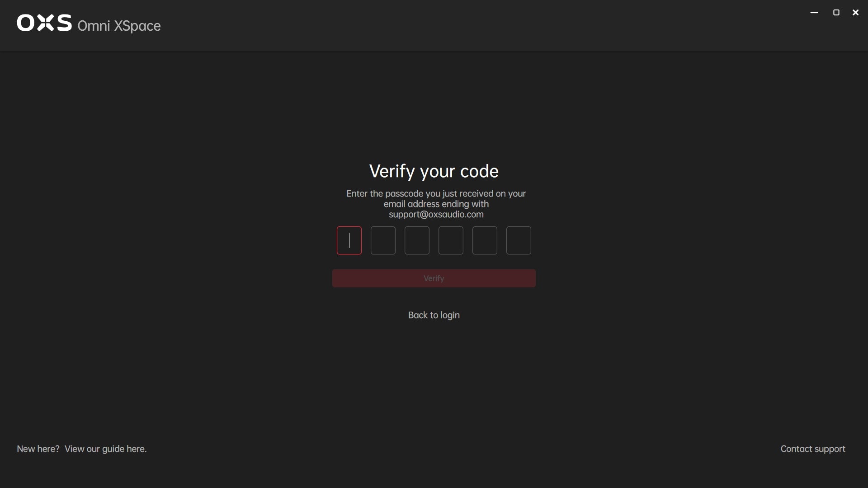This screenshot has width=868, height=488.
Task: Open Contact support
Action: pos(812,449)
